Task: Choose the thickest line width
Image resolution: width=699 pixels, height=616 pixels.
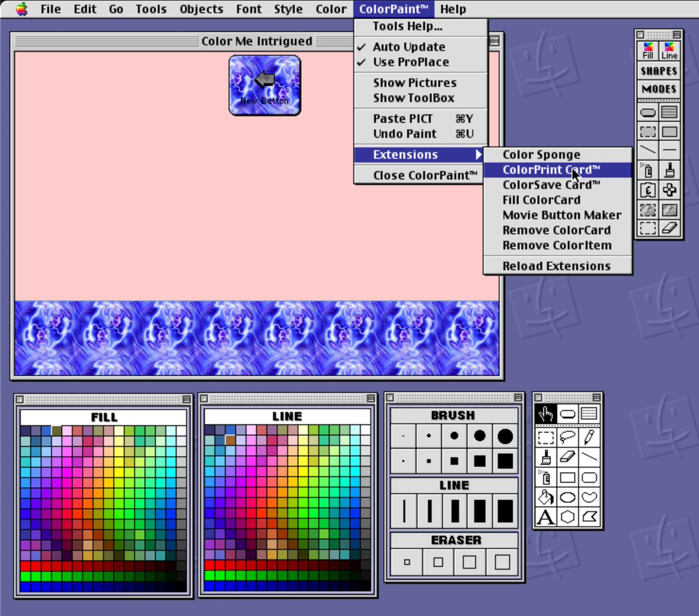Action: click(505, 511)
